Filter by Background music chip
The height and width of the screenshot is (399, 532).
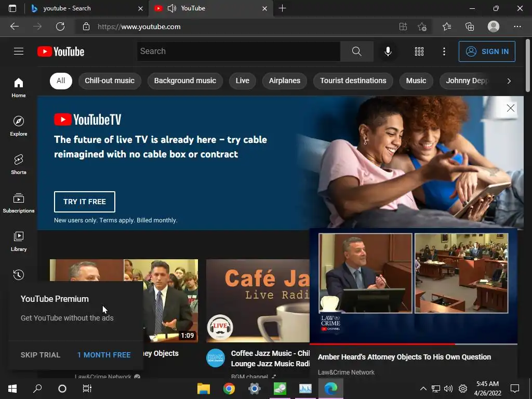(x=185, y=81)
